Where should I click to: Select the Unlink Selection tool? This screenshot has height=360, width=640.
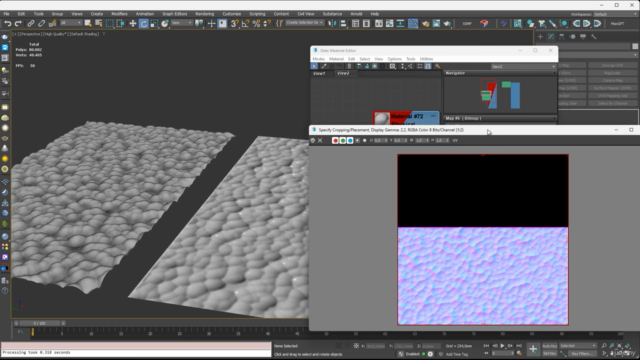coord(41,24)
